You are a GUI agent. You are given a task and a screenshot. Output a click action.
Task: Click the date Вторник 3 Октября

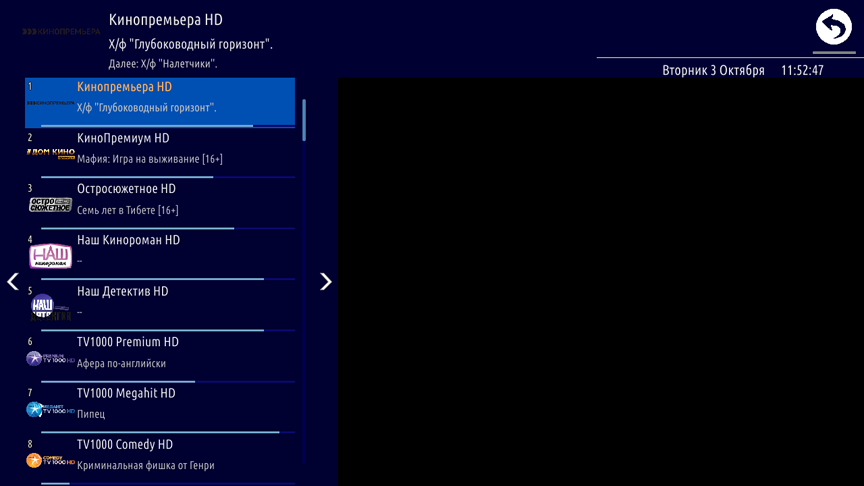coord(713,71)
